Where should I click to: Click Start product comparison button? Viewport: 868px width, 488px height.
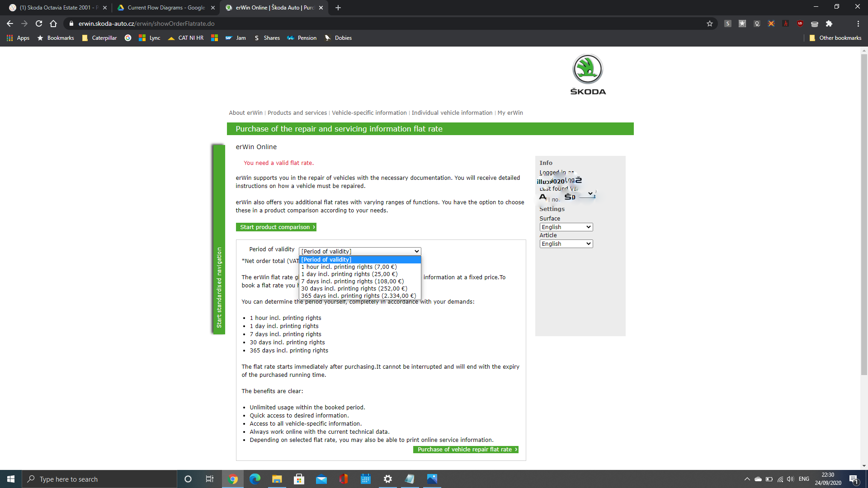pyautogui.click(x=276, y=227)
